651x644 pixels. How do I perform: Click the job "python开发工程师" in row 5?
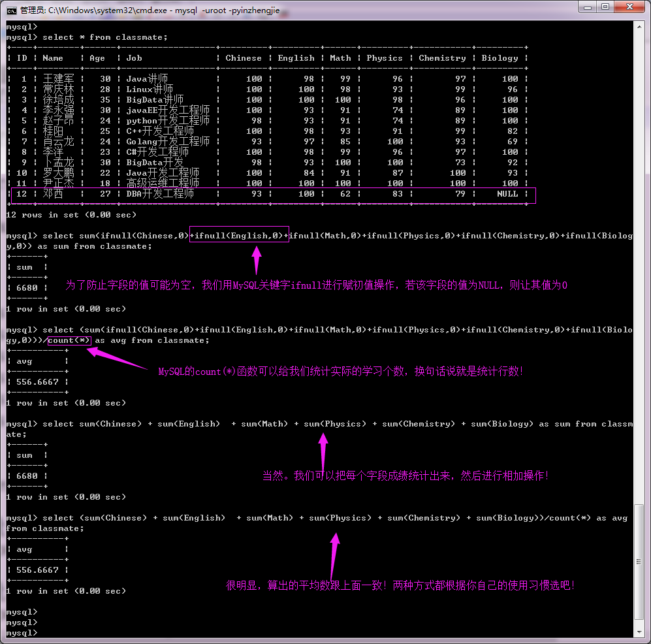click(x=168, y=120)
